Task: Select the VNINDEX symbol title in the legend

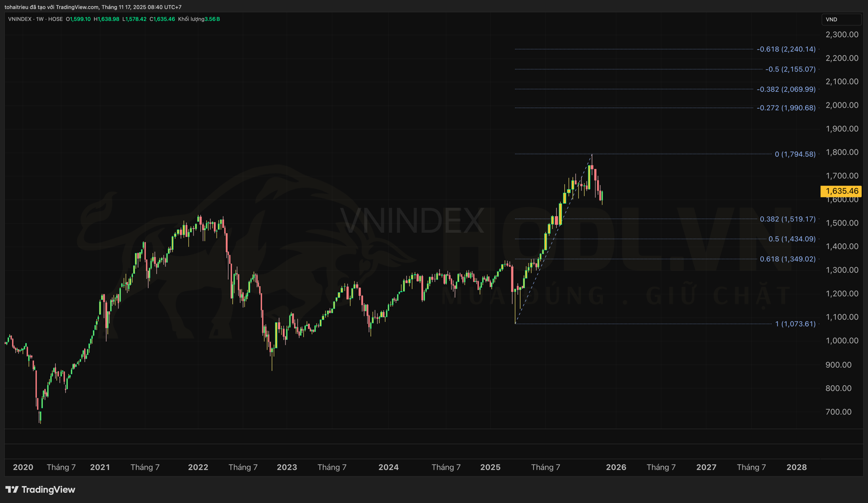Action: click(x=19, y=19)
